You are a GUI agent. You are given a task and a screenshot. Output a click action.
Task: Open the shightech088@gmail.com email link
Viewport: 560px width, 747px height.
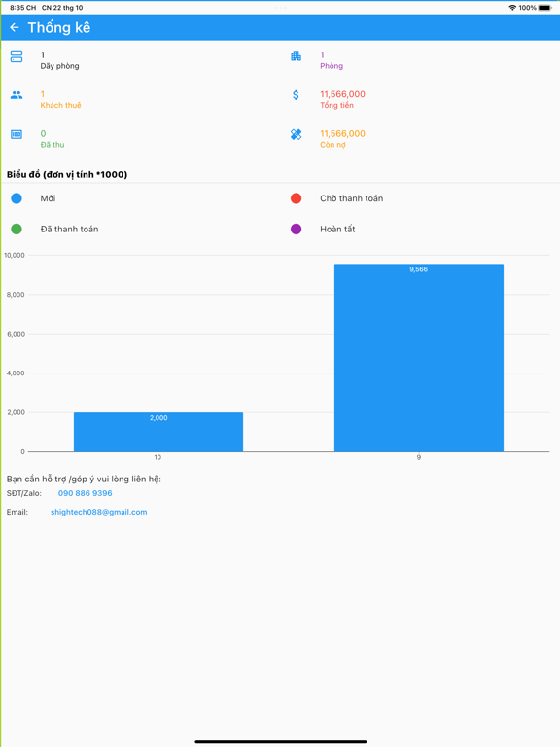pyautogui.click(x=98, y=513)
